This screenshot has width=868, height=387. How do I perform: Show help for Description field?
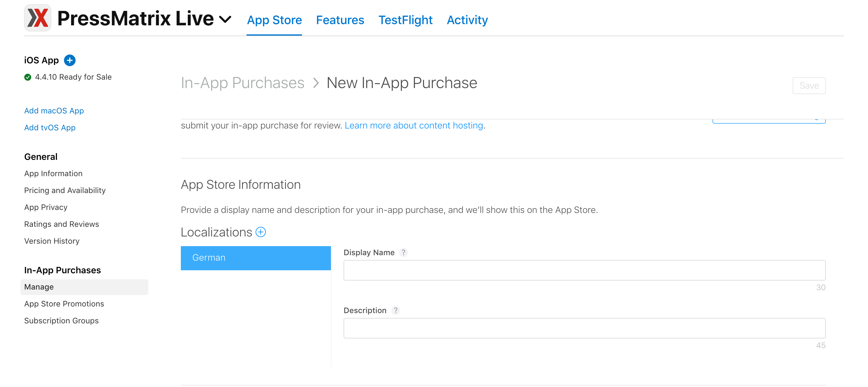pyautogui.click(x=396, y=310)
